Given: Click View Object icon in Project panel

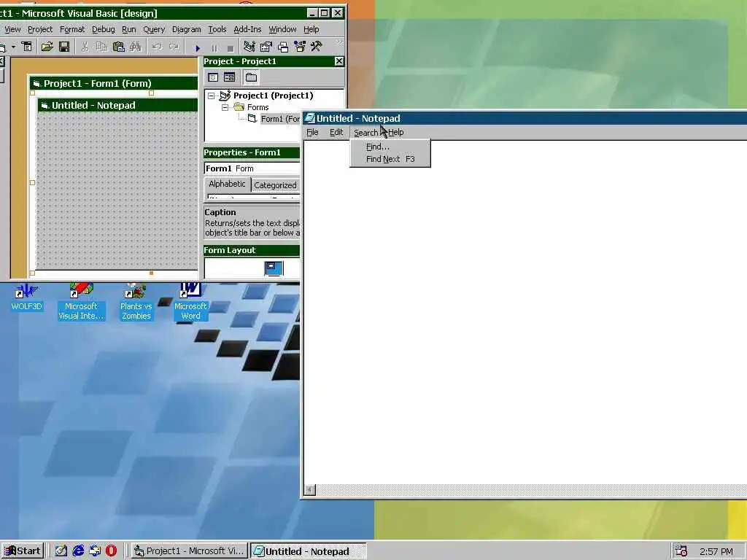Looking at the screenshot, I should [x=230, y=77].
